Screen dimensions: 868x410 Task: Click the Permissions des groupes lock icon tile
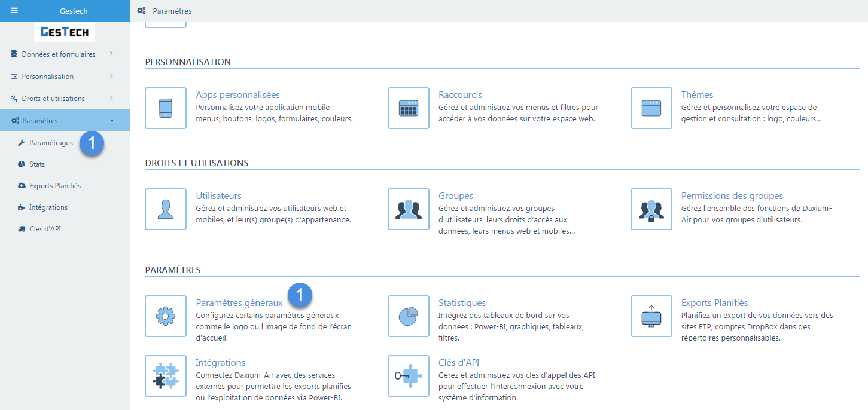click(651, 209)
